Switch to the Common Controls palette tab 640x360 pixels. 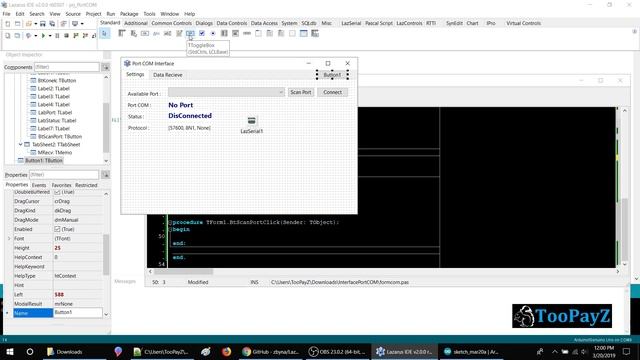coord(171,23)
